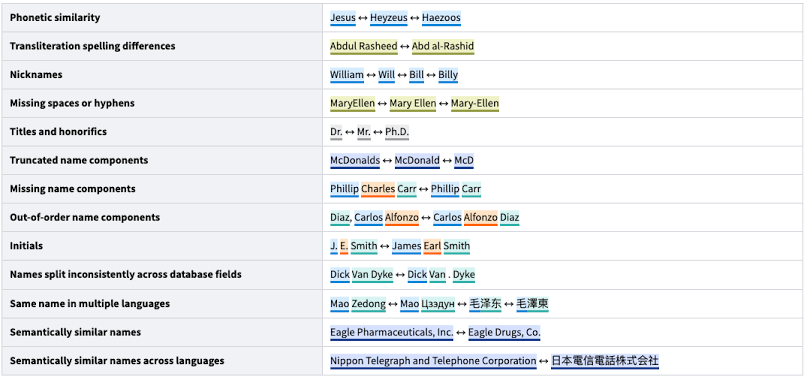807x380 pixels.
Task: Click the 'Semantically similar names across languages' label
Action: point(117,360)
